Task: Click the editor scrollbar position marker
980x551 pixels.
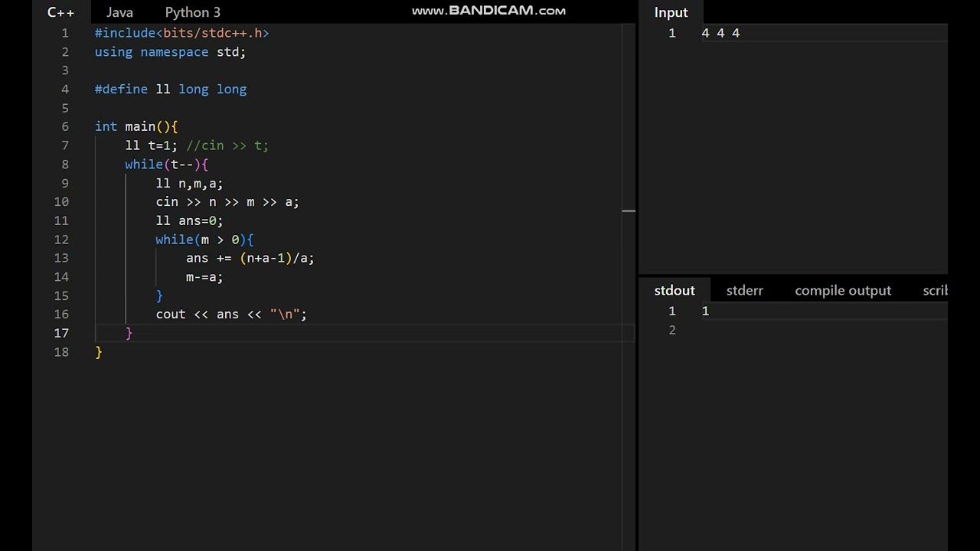Action: 629,210
